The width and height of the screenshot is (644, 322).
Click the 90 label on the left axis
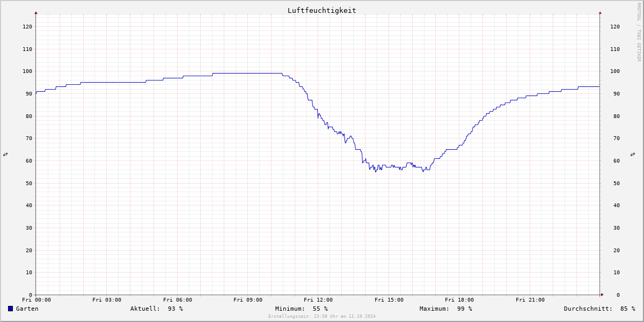coord(29,93)
